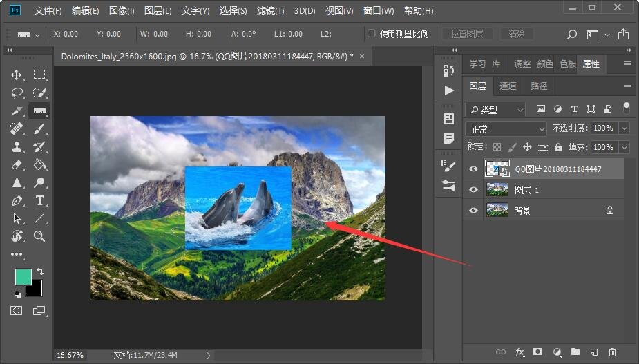This screenshot has height=364, width=639.
Task: Open the History panel icon
Action: [449, 70]
